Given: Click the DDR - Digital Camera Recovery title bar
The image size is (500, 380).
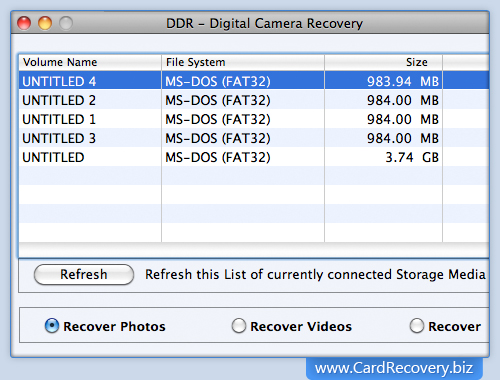Looking at the screenshot, I should tap(264, 23).
